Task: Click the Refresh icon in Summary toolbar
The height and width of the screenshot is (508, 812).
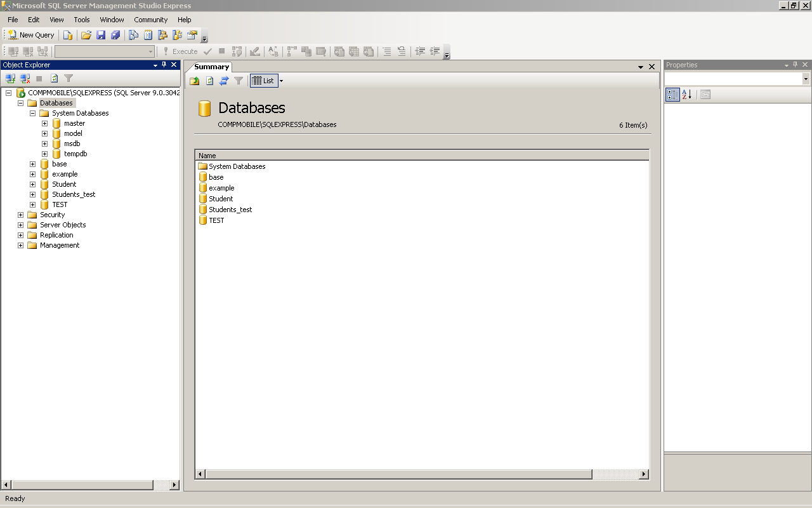Action: pos(210,81)
